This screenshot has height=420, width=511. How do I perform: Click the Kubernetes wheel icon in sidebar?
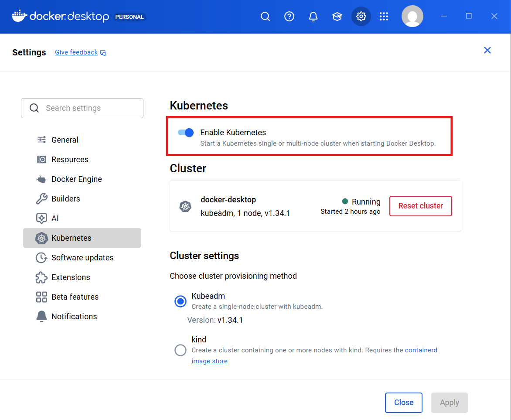41,238
